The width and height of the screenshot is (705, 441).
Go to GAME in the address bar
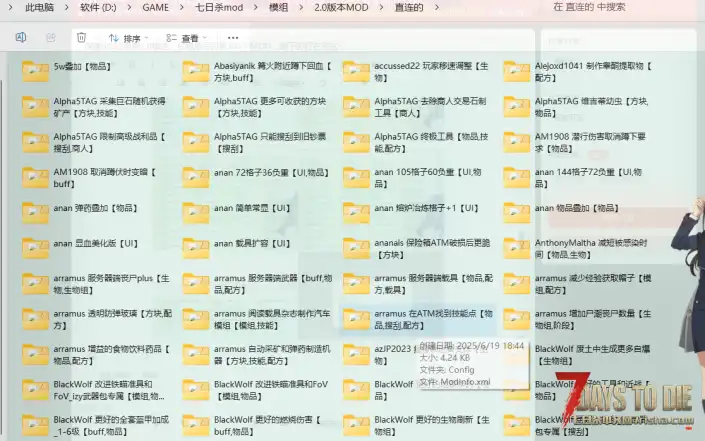[156, 8]
